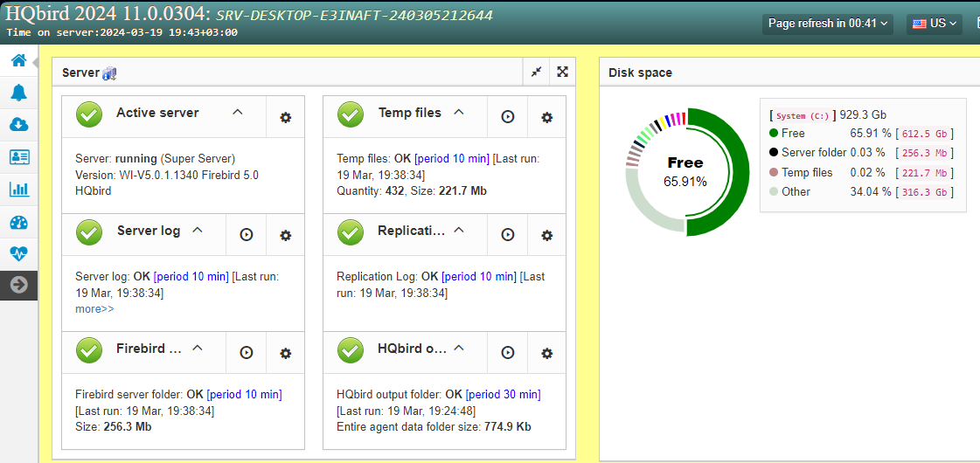
Task: Click the 612.5 Gb free value
Action: click(x=924, y=133)
